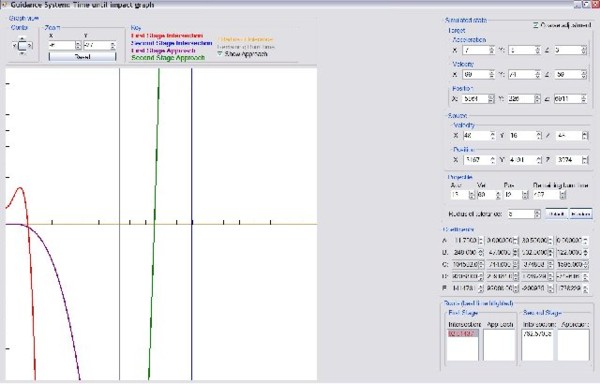Step the Source Position Y spinner
This screenshot has height=384, width=600.
(x=539, y=159)
